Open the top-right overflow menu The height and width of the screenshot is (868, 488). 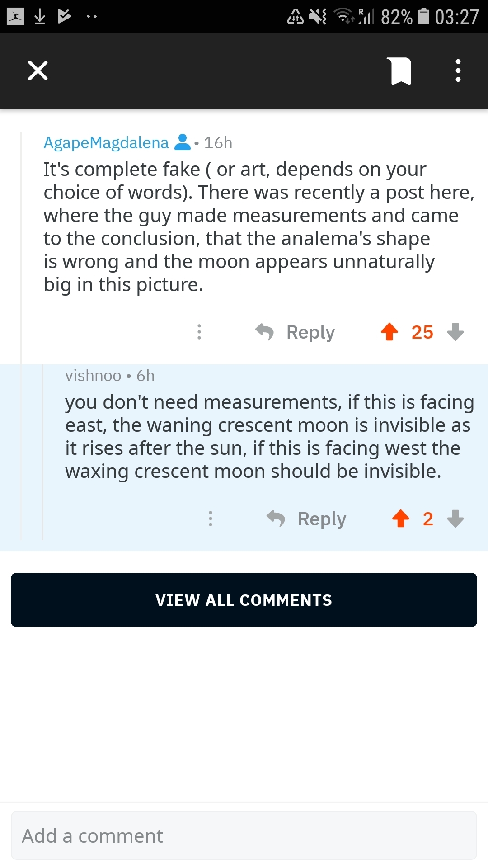coord(458,71)
